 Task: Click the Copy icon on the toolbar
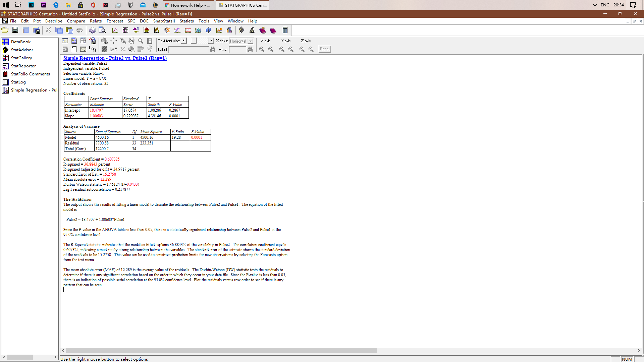[59, 30]
